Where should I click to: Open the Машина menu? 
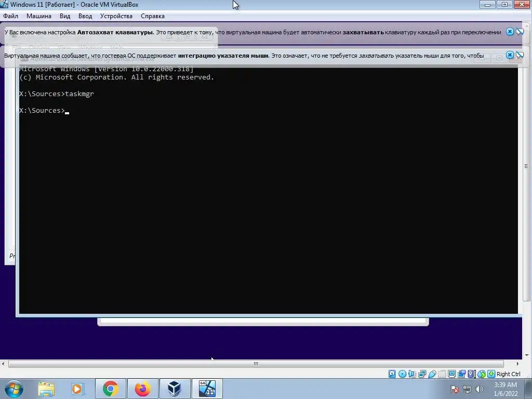pyautogui.click(x=38, y=16)
